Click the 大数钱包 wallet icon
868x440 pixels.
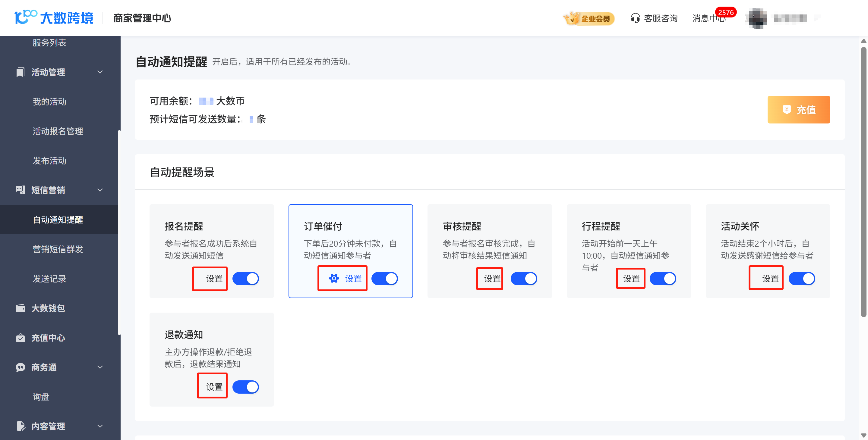click(x=20, y=308)
